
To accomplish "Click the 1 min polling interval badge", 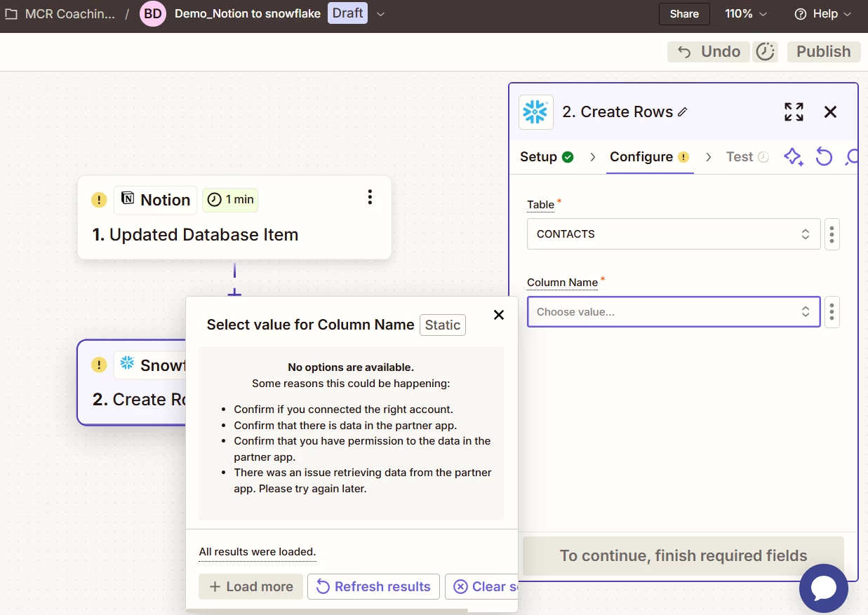I will [230, 200].
